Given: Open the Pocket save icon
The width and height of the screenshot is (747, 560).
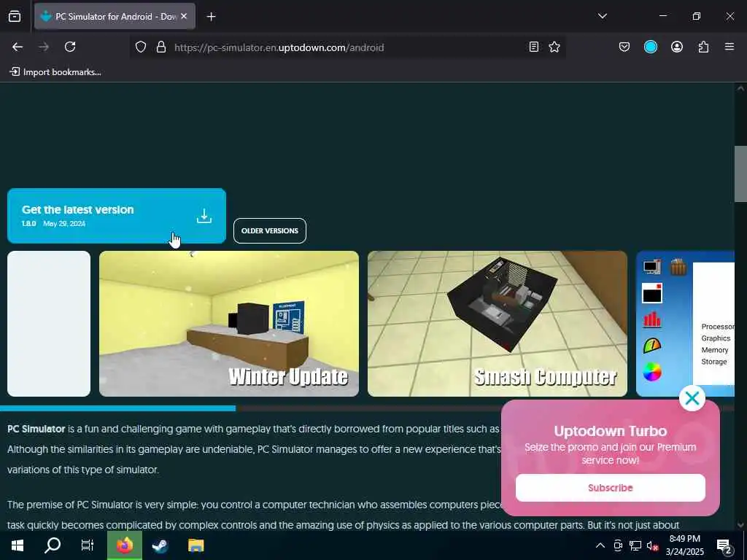Looking at the screenshot, I should point(624,47).
